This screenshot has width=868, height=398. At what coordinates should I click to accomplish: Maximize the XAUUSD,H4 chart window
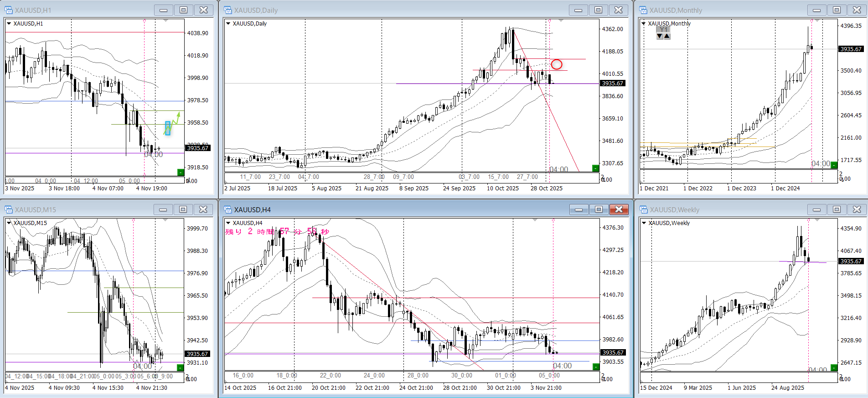[x=599, y=209]
